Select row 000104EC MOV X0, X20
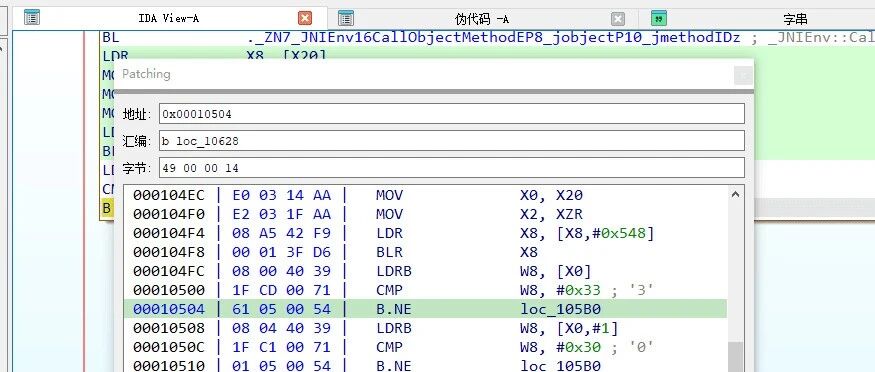This screenshot has height=372, width=875. point(425,195)
